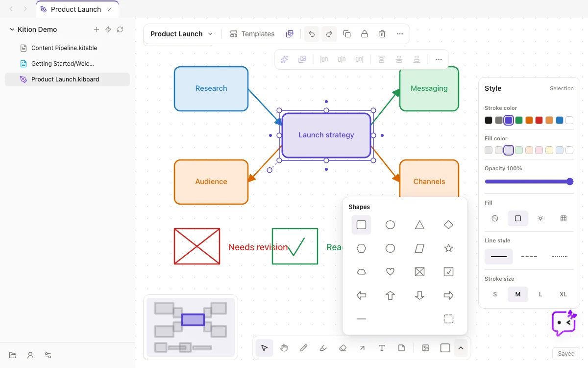Image resolution: width=588 pixels, height=368 pixels.
Task: Pick the diamond shape
Action: (448, 225)
